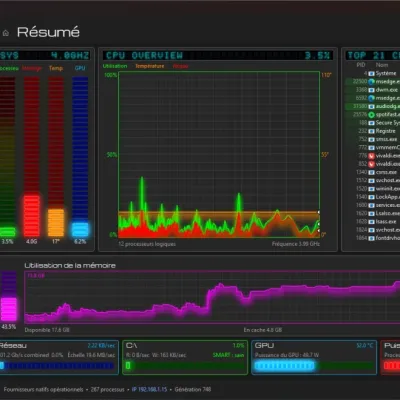The height and width of the screenshot is (400, 400).
Task: Click the 267 processus status entry
Action: [107, 389]
